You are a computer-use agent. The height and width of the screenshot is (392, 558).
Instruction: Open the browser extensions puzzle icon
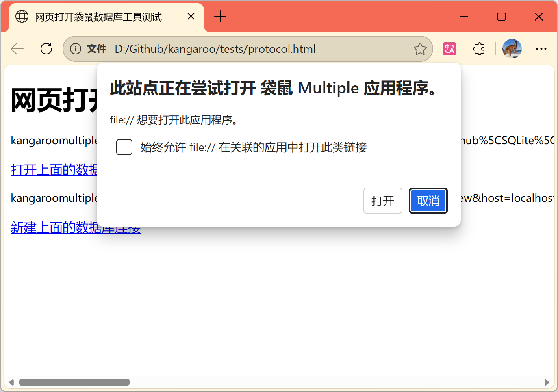[479, 49]
